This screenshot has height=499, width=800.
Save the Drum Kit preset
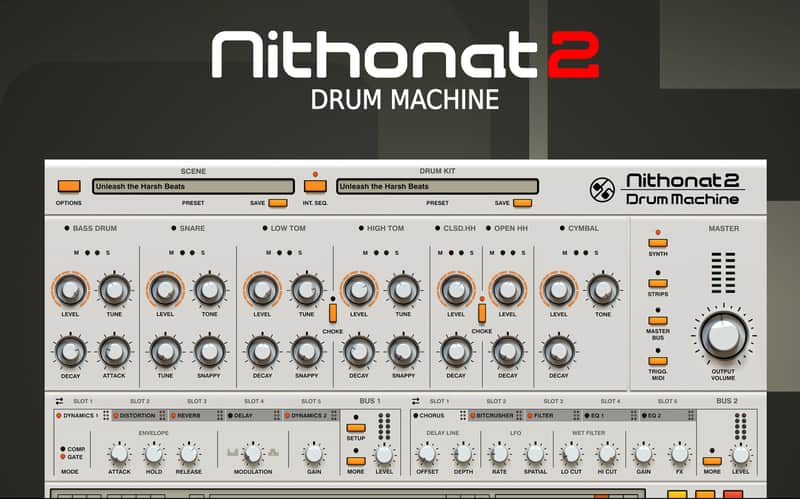tap(522, 203)
